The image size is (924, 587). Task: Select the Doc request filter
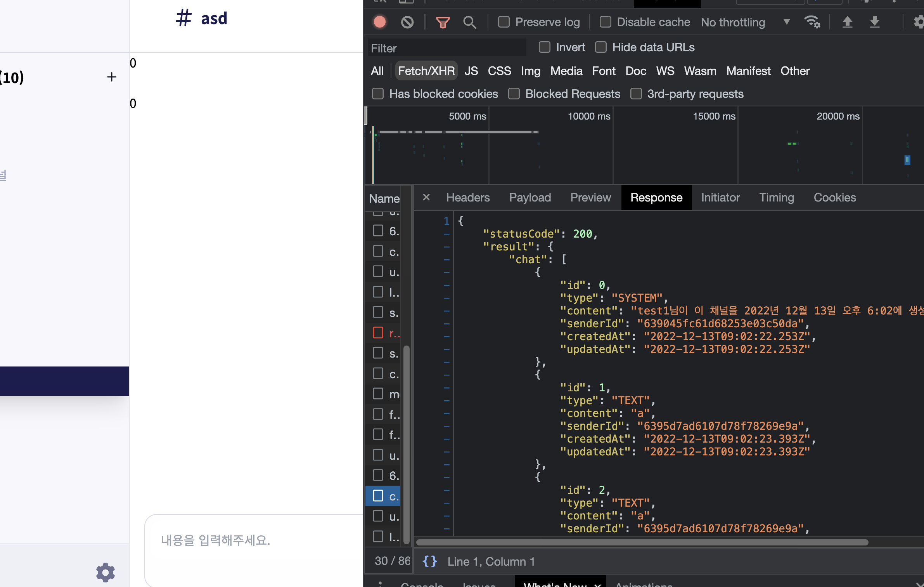pyautogui.click(x=635, y=71)
